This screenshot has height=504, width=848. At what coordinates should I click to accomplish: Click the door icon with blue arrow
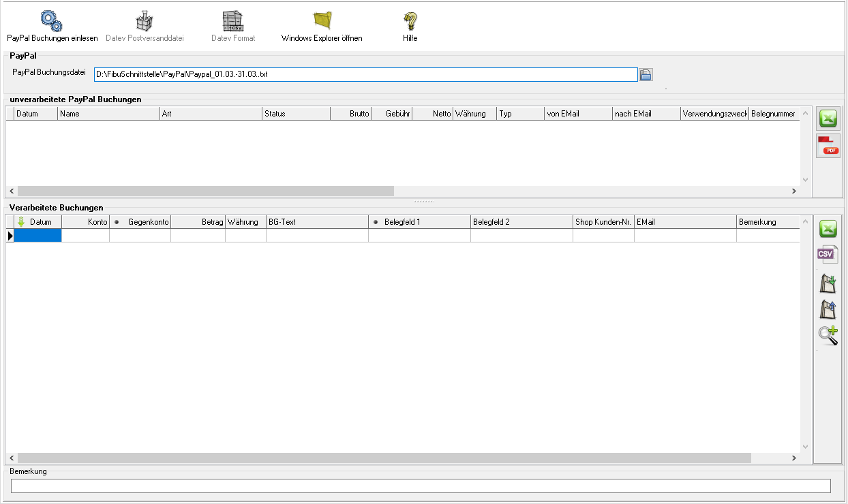click(x=828, y=309)
